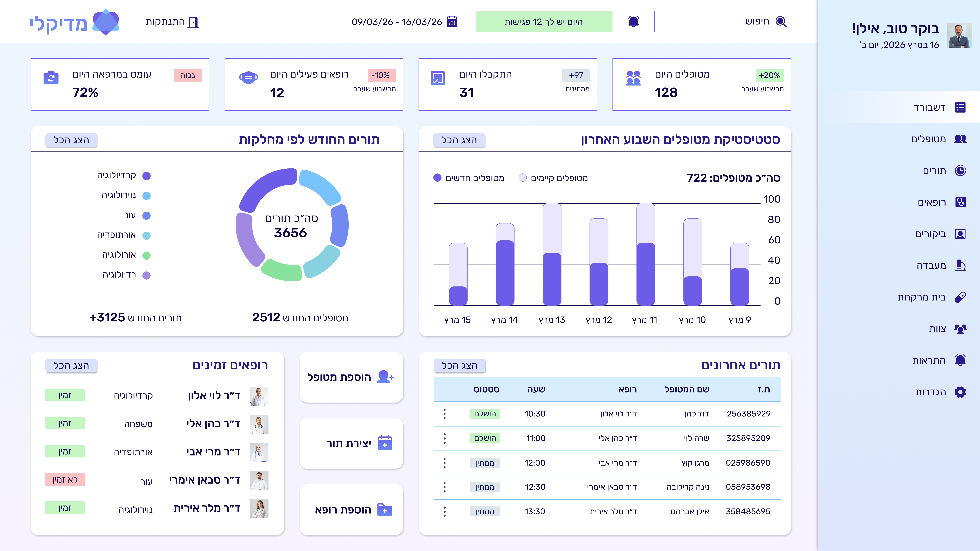Click the מדיקלי heart logo
Viewport: 980px width, 551px height.
point(106,22)
